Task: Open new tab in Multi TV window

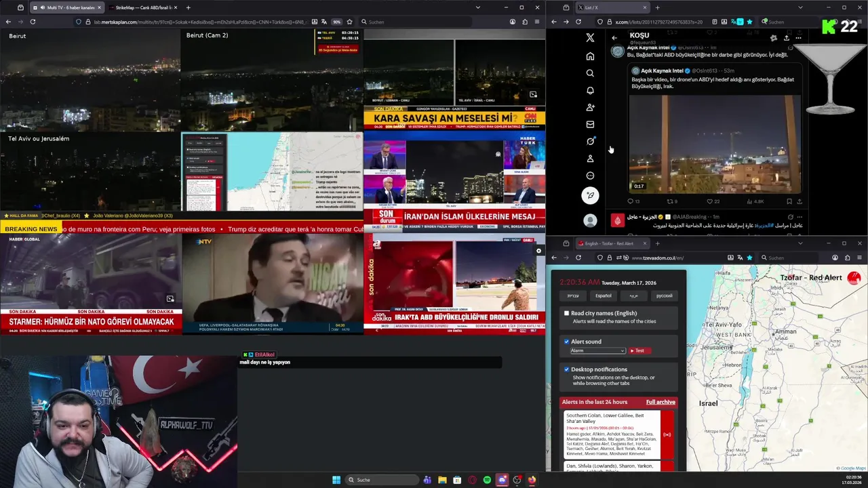Action: click(188, 7)
